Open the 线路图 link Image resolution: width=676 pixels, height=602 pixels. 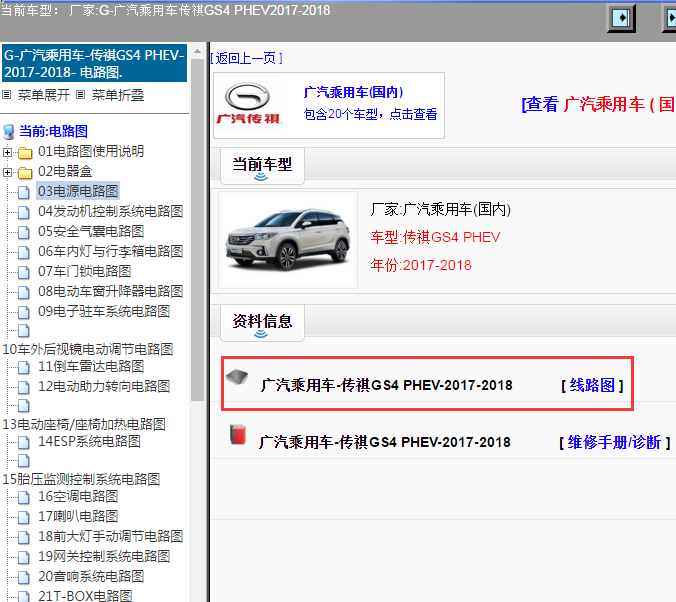(x=592, y=385)
